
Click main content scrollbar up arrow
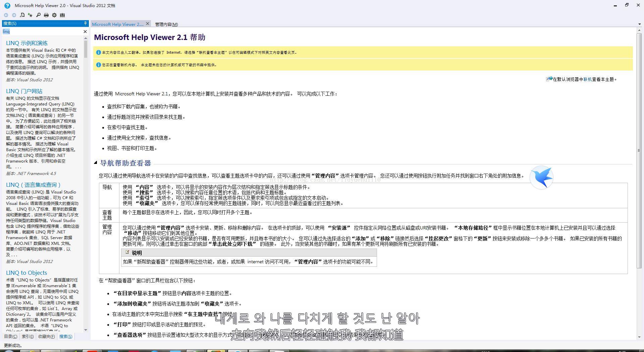[639, 31]
